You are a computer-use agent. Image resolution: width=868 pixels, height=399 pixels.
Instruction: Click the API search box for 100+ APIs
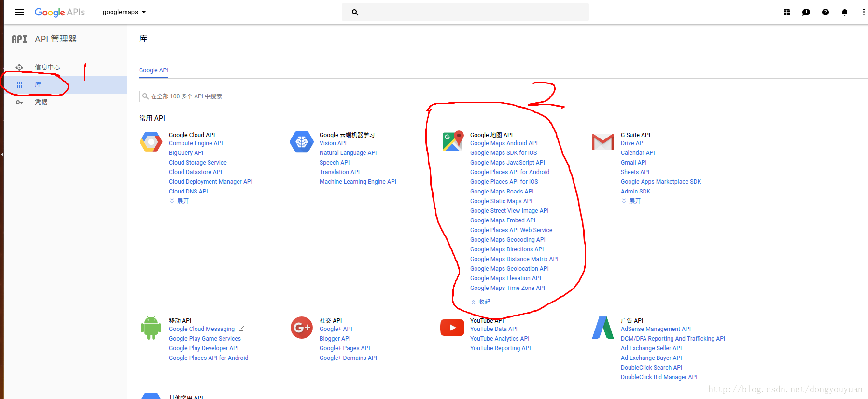click(x=245, y=96)
